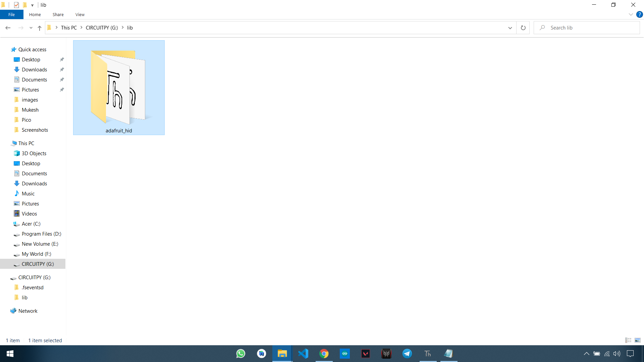Switch to large icons view mode
This screenshot has width=644, height=362.
tap(638, 340)
